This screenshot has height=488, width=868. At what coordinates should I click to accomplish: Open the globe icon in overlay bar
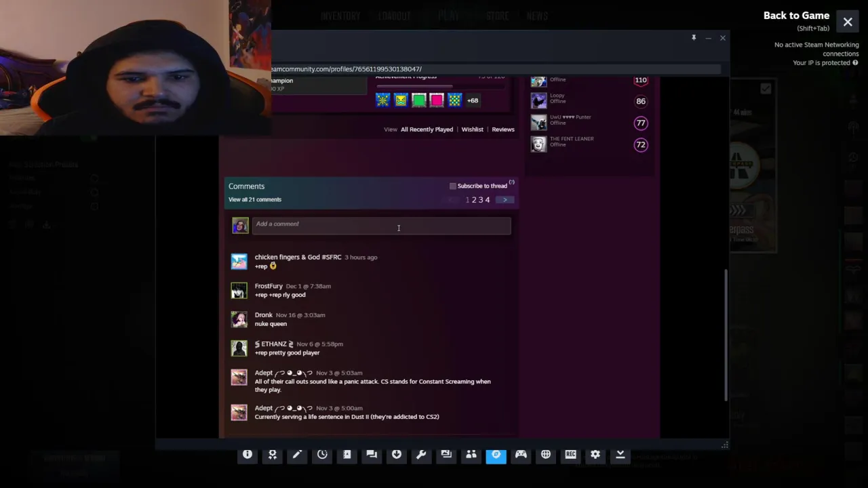tap(546, 455)
